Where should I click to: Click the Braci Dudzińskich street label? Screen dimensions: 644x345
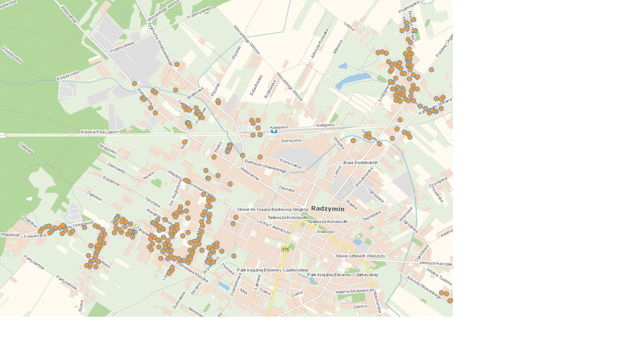(x=364, y=162)
